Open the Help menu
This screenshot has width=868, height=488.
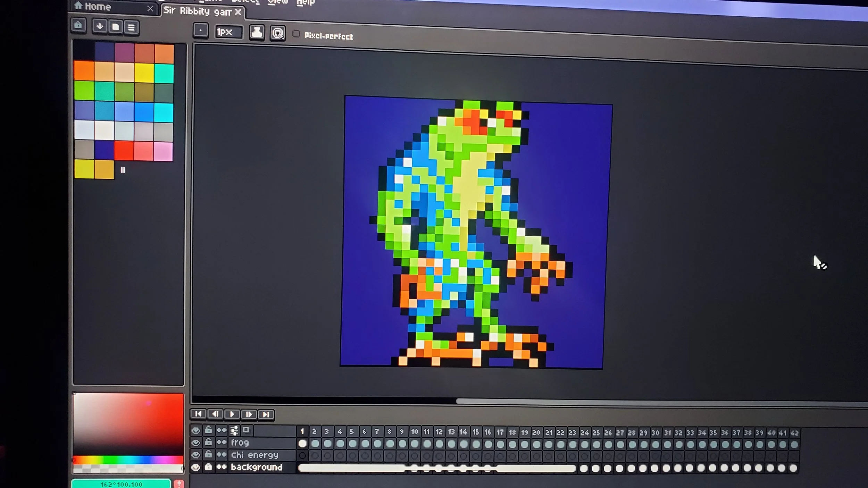point(305,3)
